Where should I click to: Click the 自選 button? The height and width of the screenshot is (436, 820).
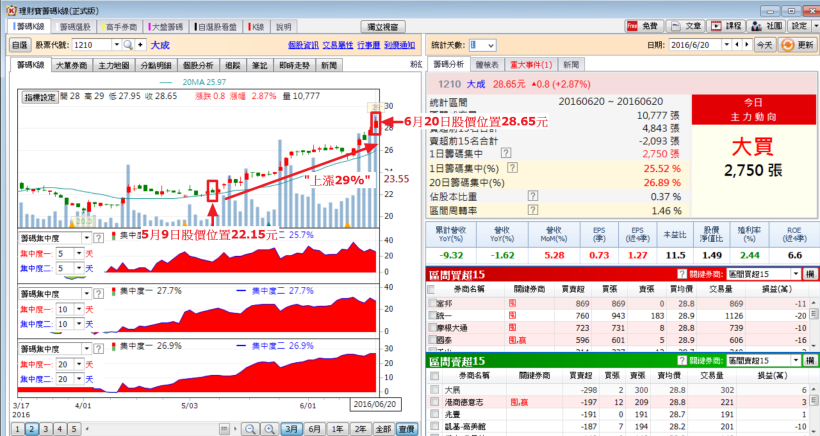pos(19,45)
